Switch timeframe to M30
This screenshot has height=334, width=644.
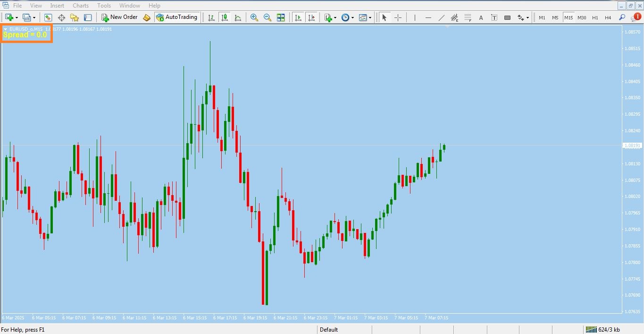point(582,17)
